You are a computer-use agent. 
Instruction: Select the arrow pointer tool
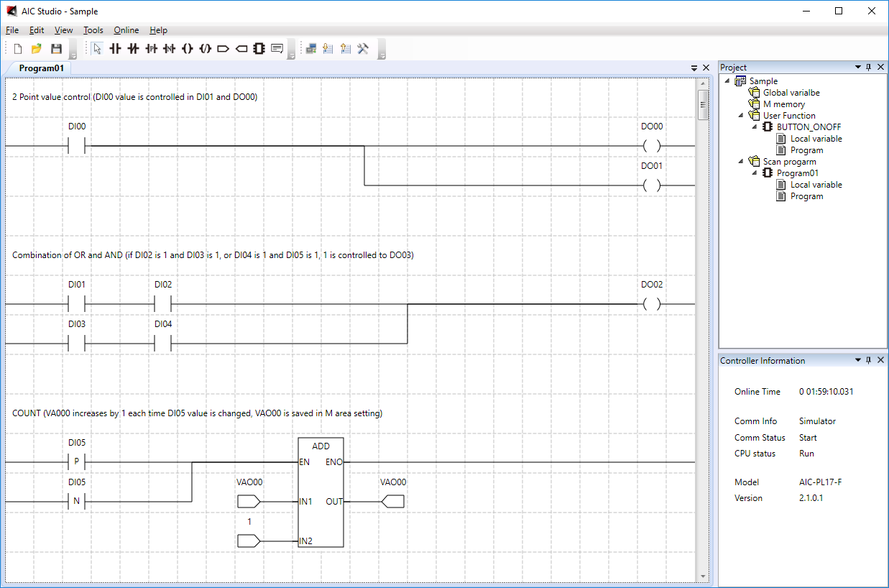97,49
